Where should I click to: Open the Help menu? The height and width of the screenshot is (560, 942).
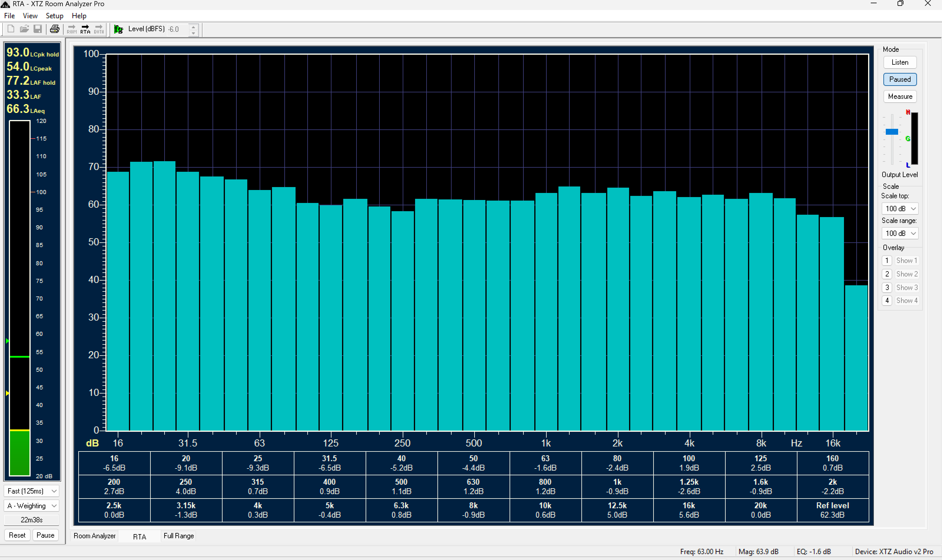(79, 16)
